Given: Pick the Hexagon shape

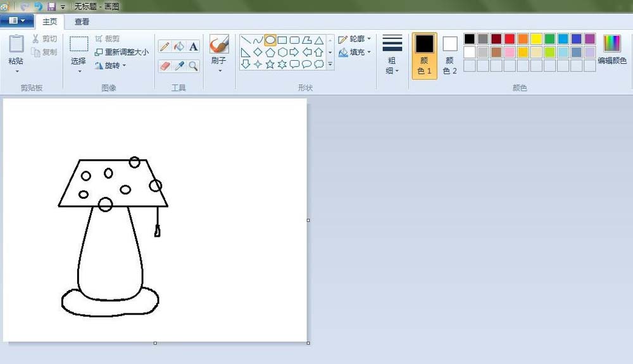Looking at the screenshot, I should [282, 52].
